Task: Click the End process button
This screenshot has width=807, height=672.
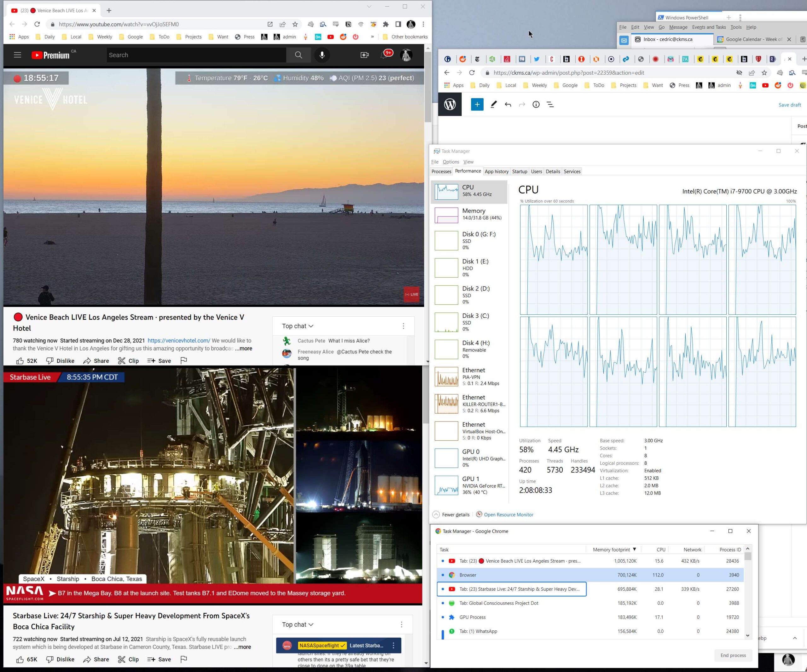Action: click(x=733, y=656)
